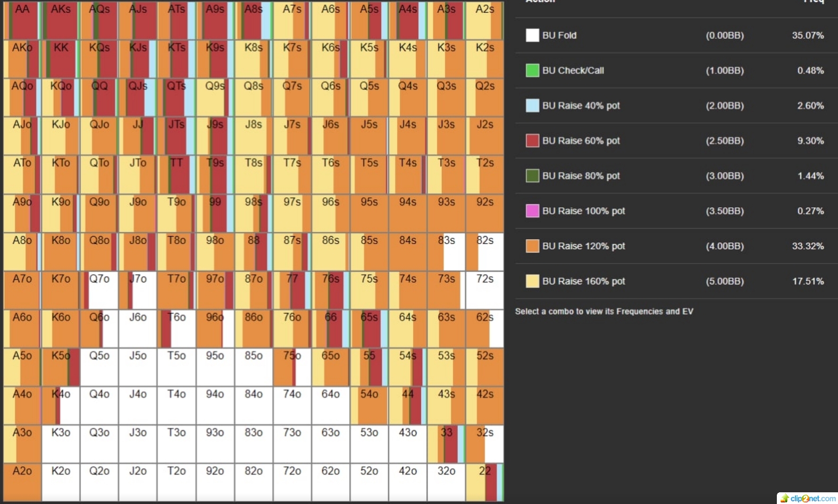Click the (5.00BB) bet size value
Image resolution: width=838 pixels, height=504 pixels.
[725, 281]
